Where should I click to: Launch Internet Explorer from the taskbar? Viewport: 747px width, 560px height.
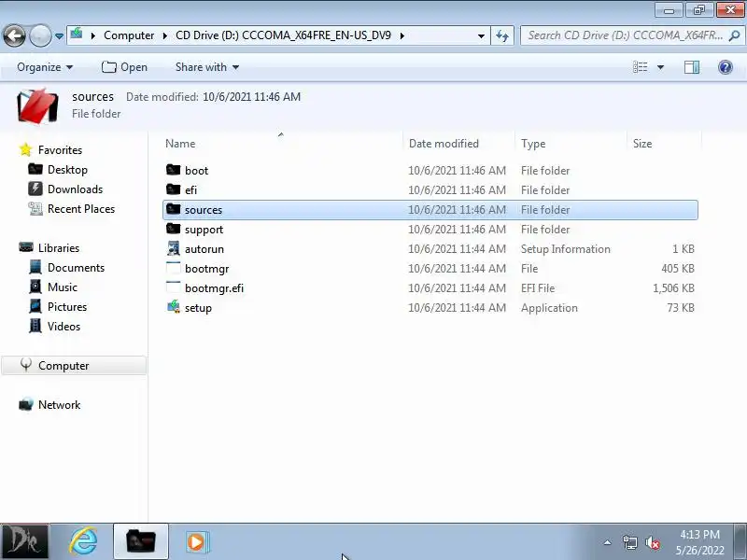[84, 542]
